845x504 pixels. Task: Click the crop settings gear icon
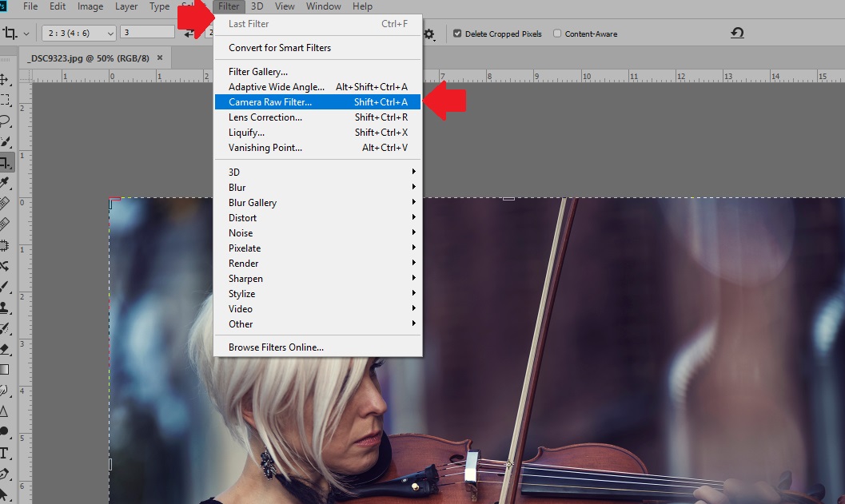click(x=430, y=34)
